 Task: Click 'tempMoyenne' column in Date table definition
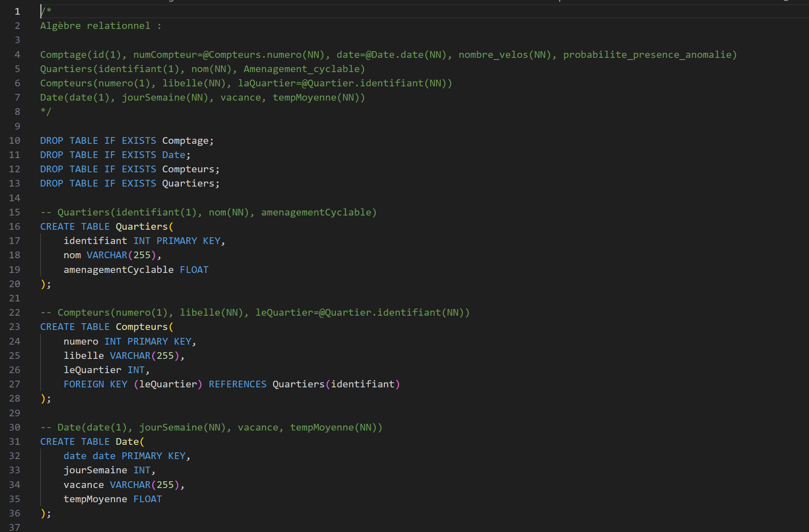[x=95, y=499]
